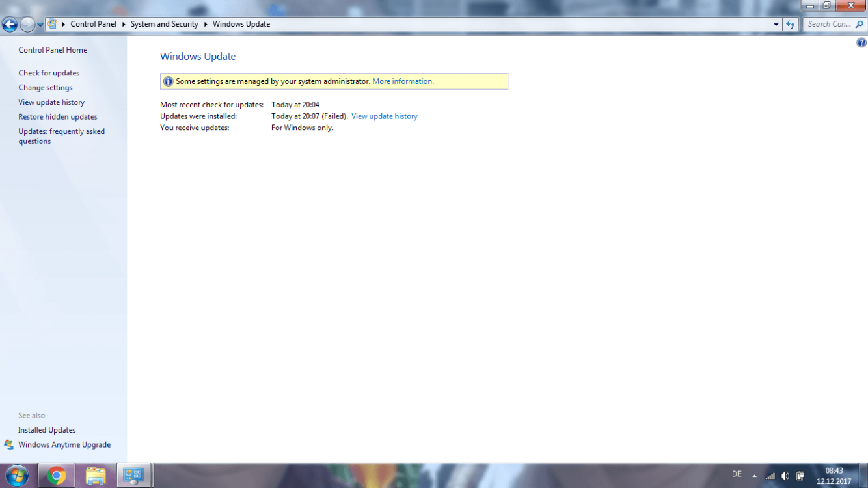Click the Windows Anytime Upgrade flag icon
The image size is (868, 488).
pos(8,445)
